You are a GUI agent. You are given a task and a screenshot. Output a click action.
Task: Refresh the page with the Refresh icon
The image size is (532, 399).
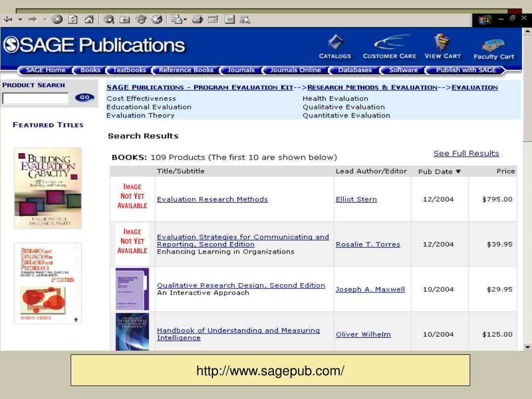[x=73, y=19]
